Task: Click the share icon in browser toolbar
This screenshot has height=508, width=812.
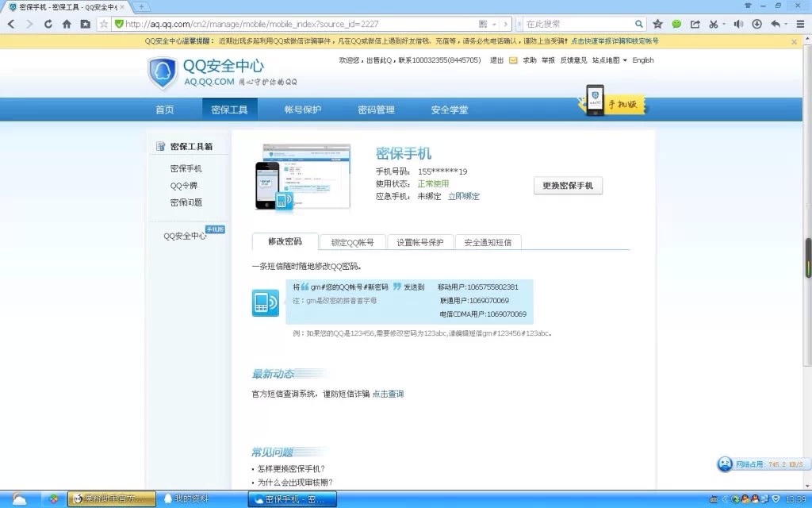Action: pyautogui.click(x=695, y=24)
